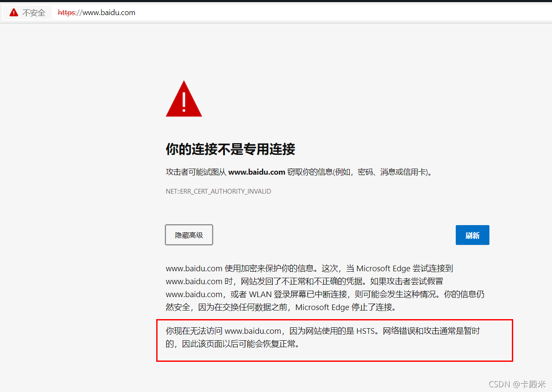Image resolution: width=552 pixels, height=392 pixels.
Task: Click the bold www.baidu.com in the warning sentence
Action: 257,172
